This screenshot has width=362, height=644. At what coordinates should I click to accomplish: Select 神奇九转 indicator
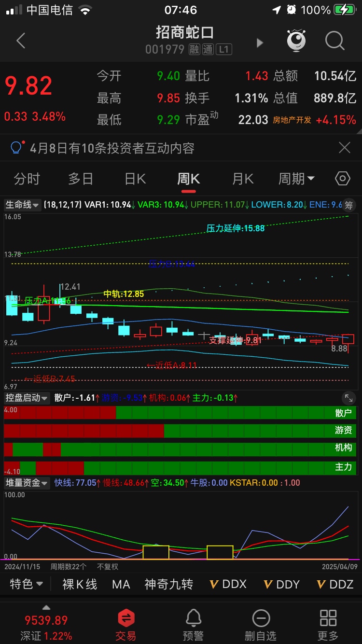pos(169,584)
